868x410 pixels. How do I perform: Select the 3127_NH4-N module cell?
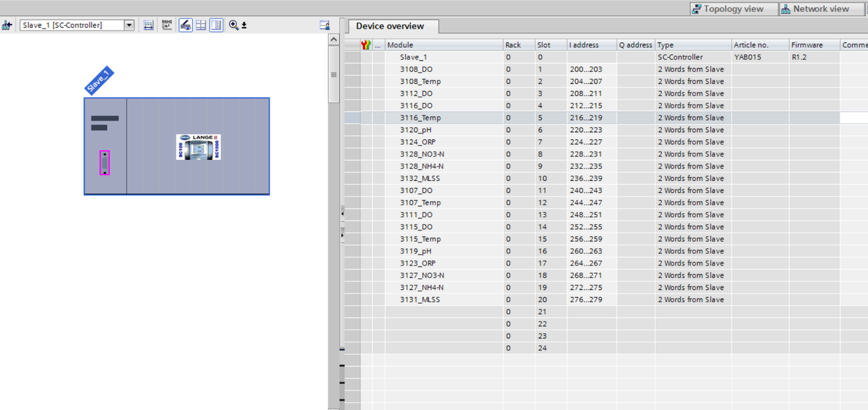[444, 287]
